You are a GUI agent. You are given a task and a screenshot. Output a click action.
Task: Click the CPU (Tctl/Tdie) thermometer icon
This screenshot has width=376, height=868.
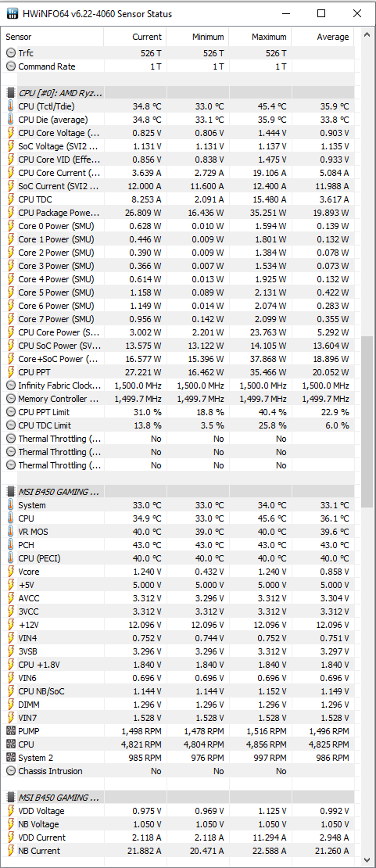click(x=10, y=106)
